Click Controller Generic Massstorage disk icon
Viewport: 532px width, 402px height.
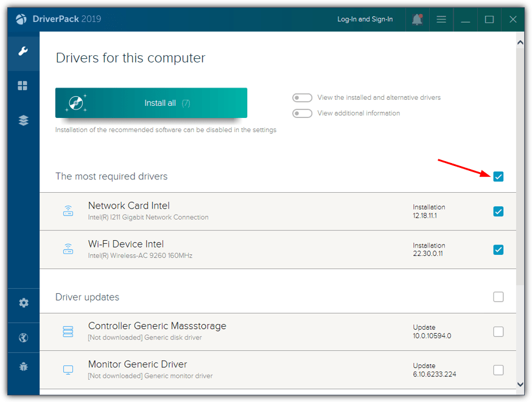point(68,331)
